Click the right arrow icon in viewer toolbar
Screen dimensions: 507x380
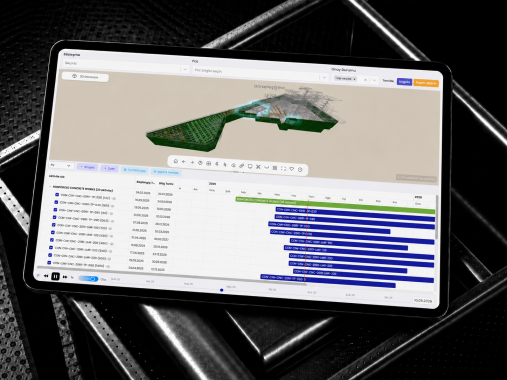tap(192, 162)
